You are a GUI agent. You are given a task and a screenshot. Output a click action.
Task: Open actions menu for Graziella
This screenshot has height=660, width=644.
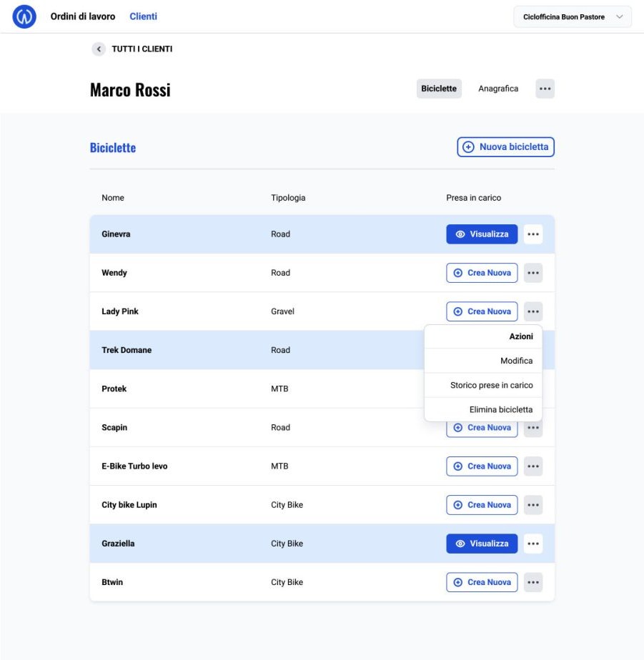click(533, 544)
